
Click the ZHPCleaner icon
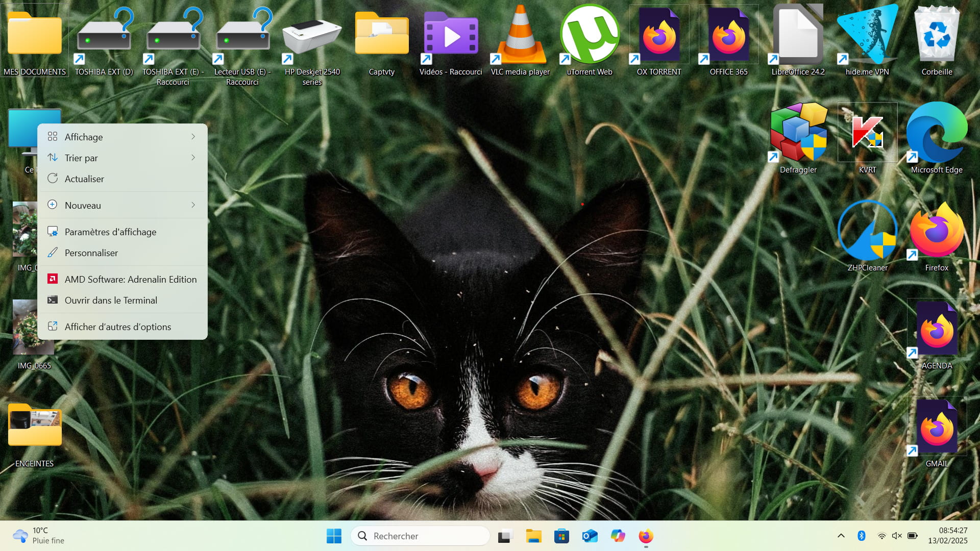click(868, 230)
